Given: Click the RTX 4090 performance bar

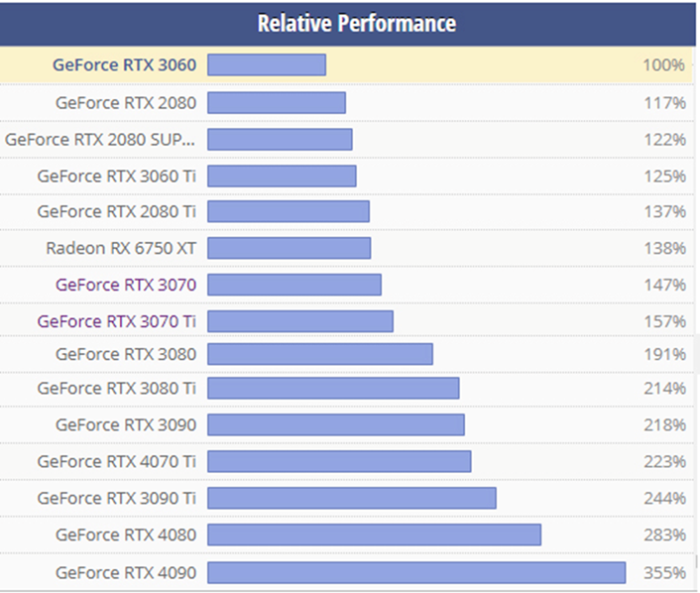Looking at the screenshot, I should point(416,572).
